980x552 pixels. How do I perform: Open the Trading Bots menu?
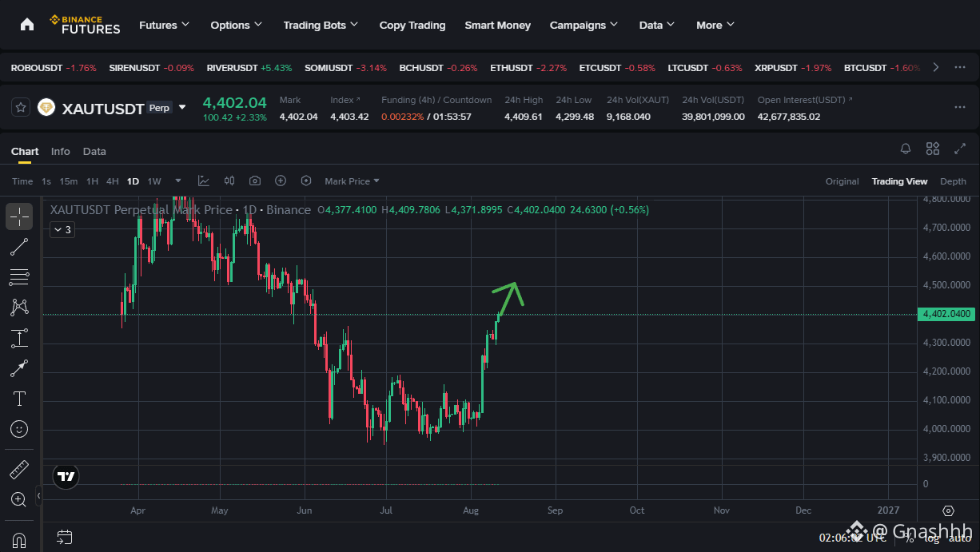321,25
